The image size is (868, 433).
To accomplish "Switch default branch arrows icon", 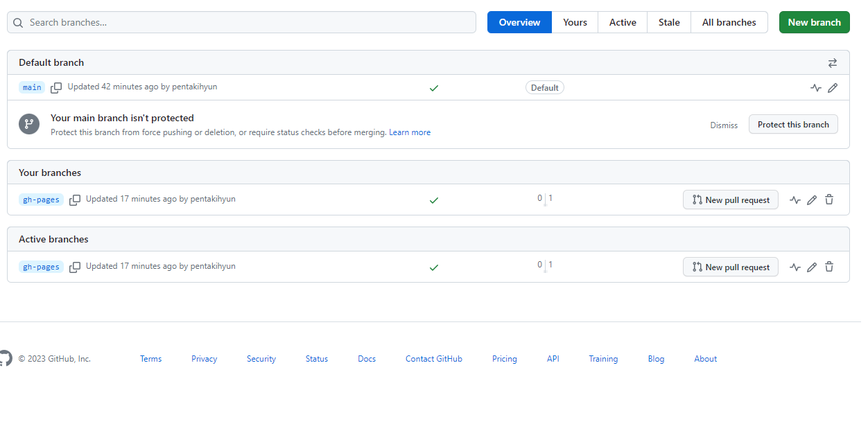I will (x=833, y=63).
